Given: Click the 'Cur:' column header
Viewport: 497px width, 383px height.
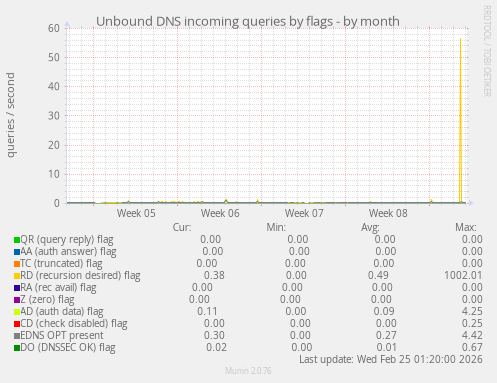Looking at the screenshot, I should tap(182, 228).
